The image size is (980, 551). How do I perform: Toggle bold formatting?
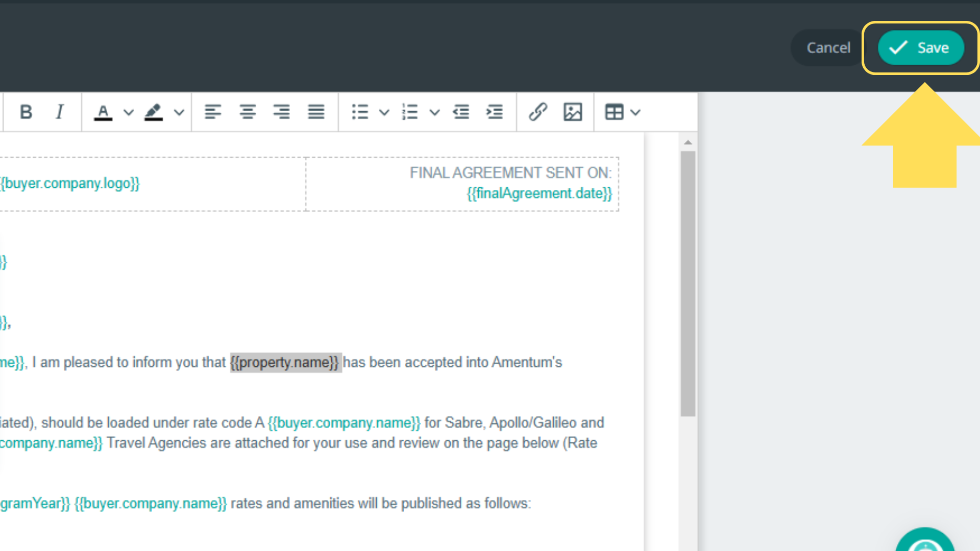point(26,112)
